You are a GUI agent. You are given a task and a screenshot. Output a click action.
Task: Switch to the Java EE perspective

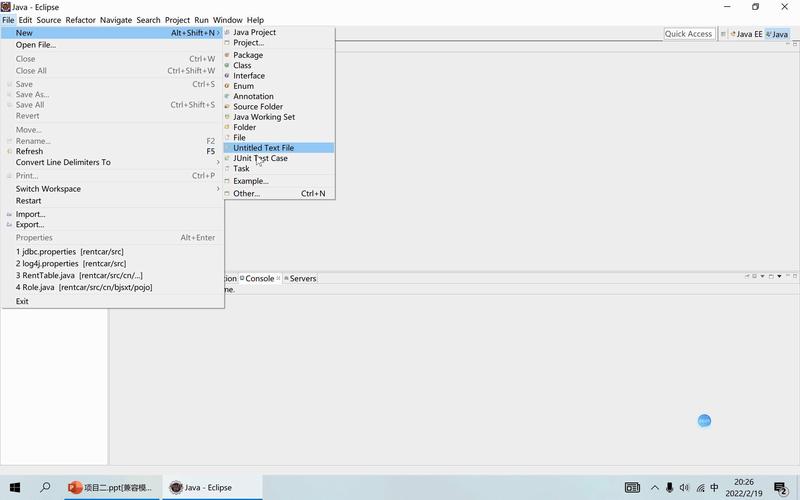[746, 34]
